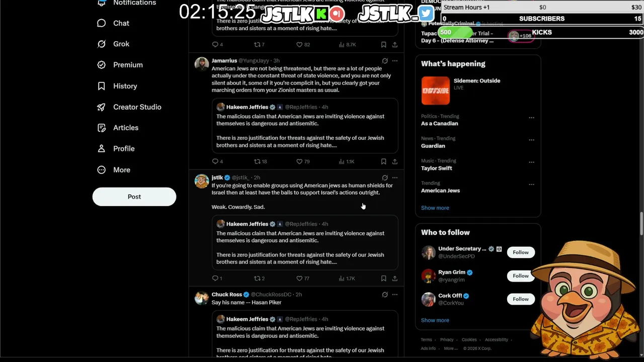Open Chat from the sidebar
The image size is (644, 362).
click(113, 23)
